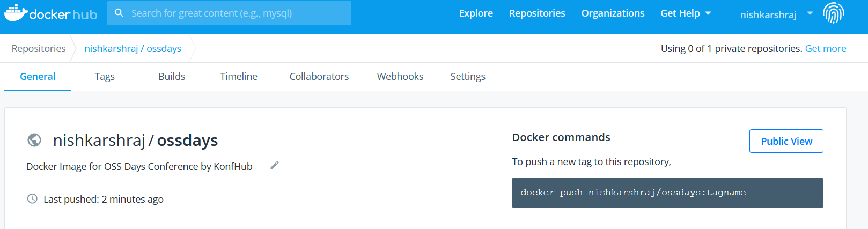The image size is (868, 229).
Task: Open Explore in top navigation
Action: 476,13
